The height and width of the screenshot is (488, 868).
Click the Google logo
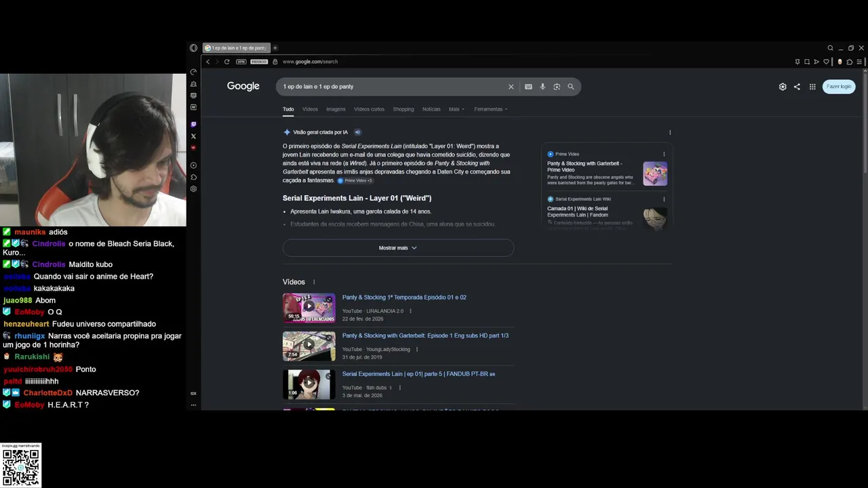click(243, 87)
